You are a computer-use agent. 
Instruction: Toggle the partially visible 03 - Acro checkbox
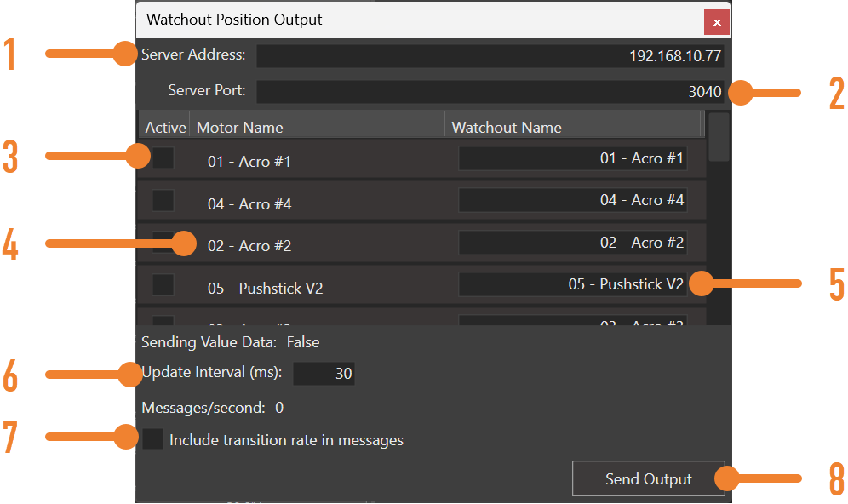(162, 322)
